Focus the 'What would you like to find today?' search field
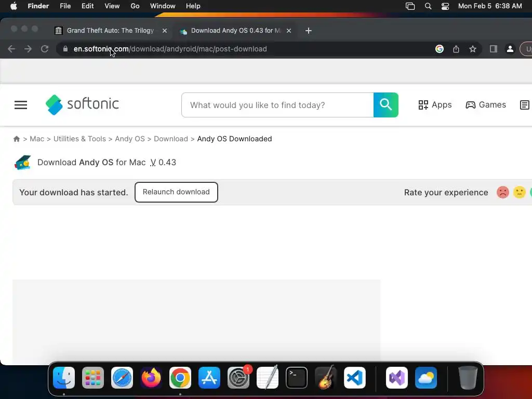 [x=277, y=105]
